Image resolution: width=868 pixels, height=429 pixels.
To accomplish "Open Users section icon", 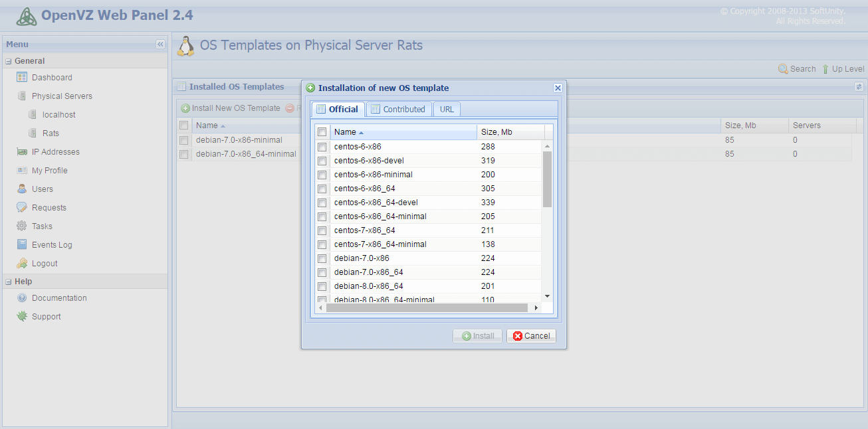I will click(21, 189).
